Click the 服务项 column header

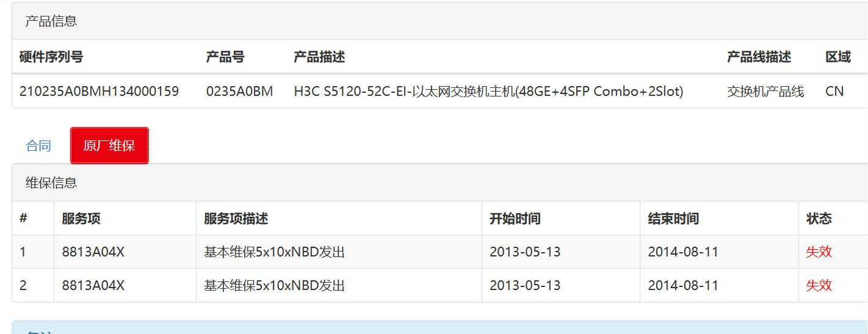[x=81, y=219]
